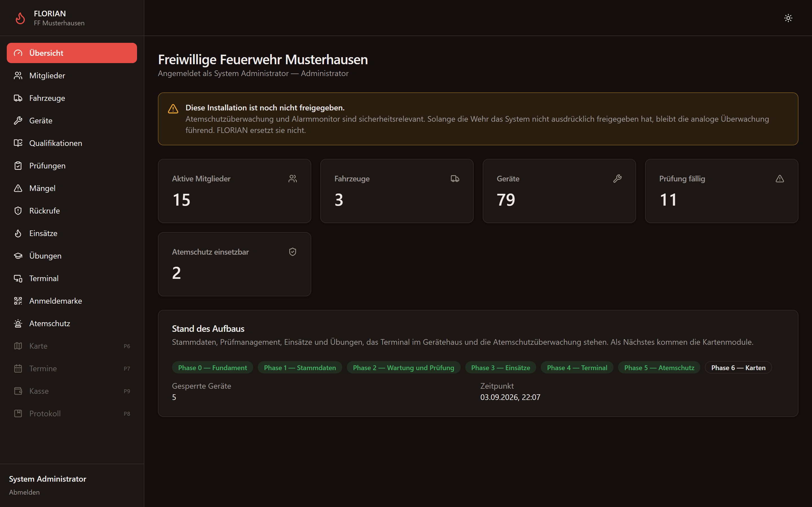Click the Phase 6 — Karten badge
The height and width of the screenshot is (507, 812).
pyautogui.click(x=738, y=368)
